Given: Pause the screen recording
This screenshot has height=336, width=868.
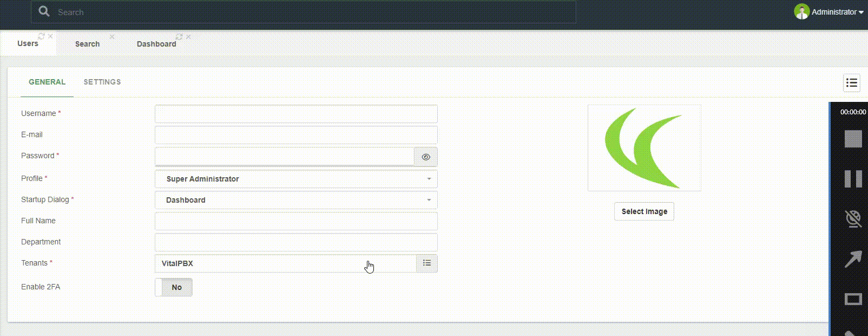Looking at the screenshot, I should [853, 179].
